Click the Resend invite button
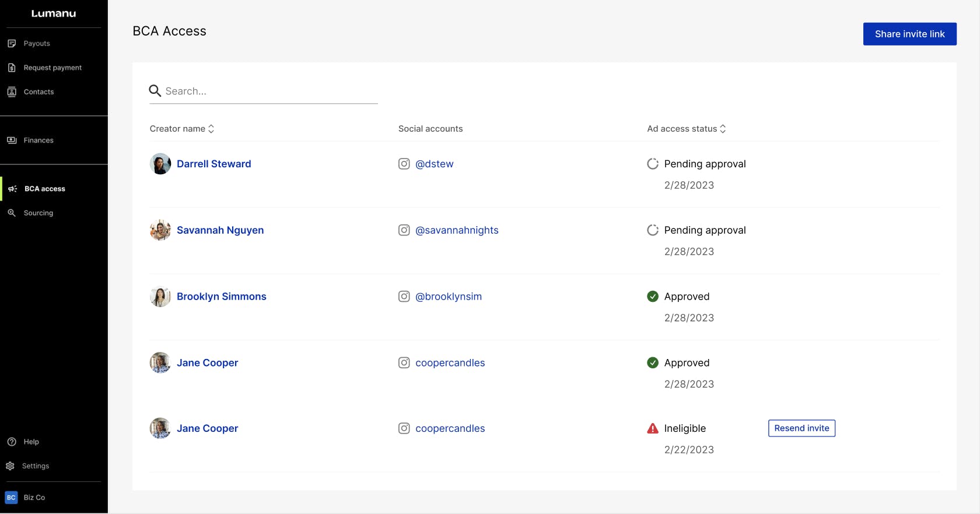Image resolution: width=980 pixels, height=514 pixels. [801, 428]
